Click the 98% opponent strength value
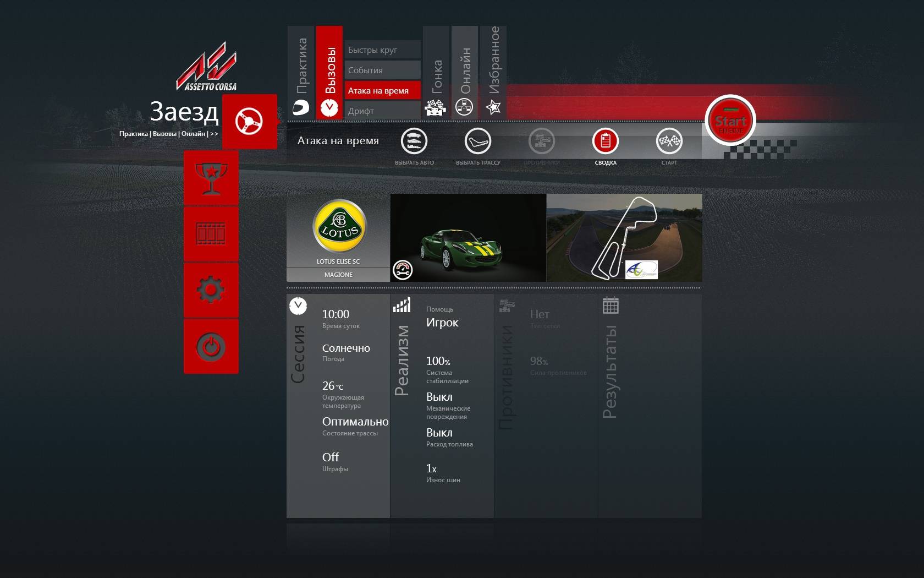This screenshot has height=578, width=924. [539, 361]
